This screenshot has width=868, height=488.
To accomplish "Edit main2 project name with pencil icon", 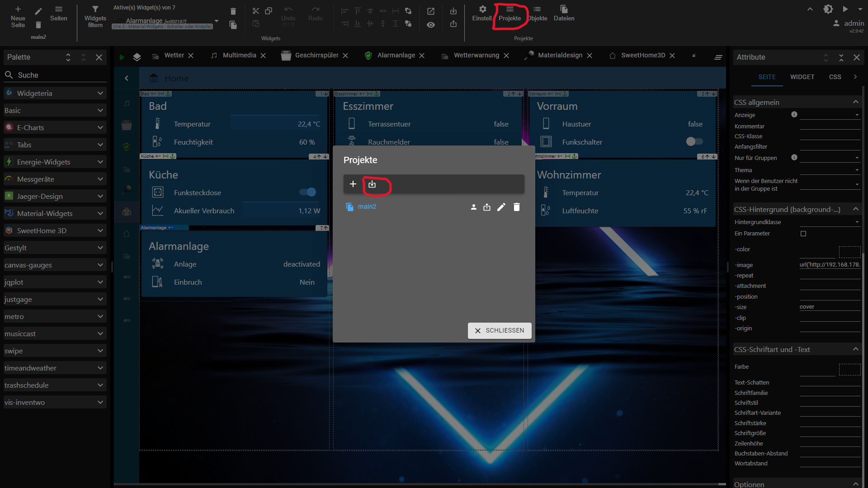I will coord(501,207).
